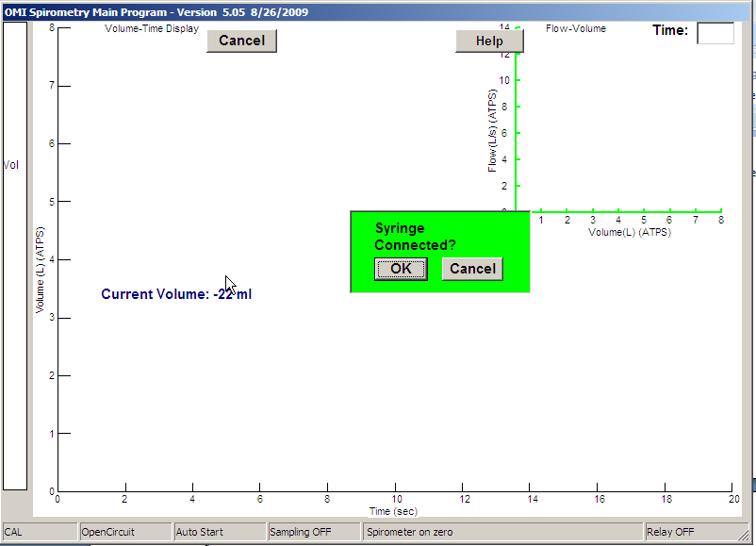
Task: Toggle the Sampling OFF status indicator
Action: [315, 532]
